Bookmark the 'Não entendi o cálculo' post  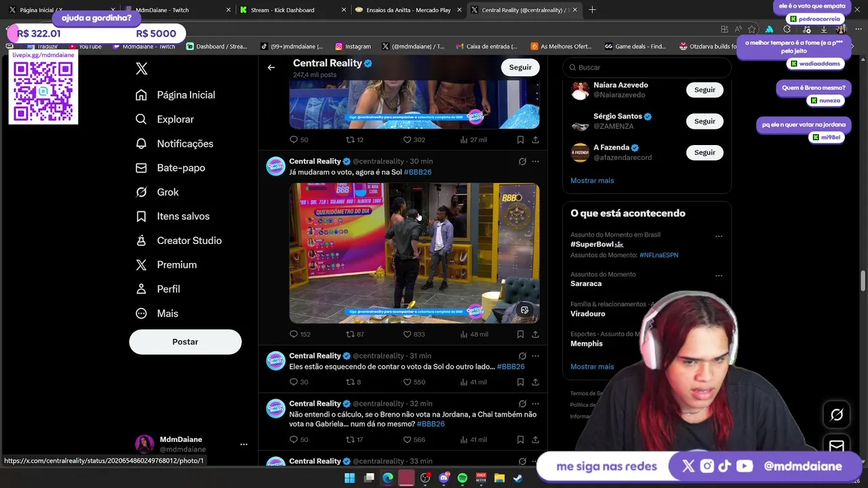[520, 439]
